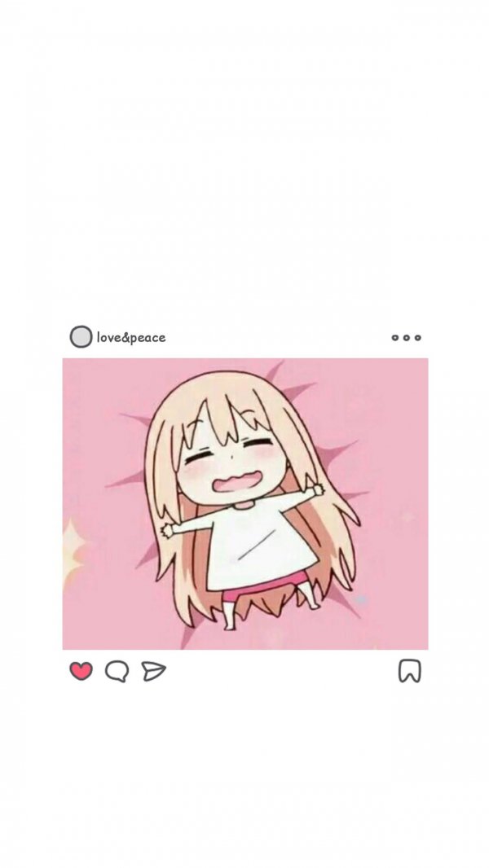Click the dark pink burst spike at top of image

pos(275,370)
